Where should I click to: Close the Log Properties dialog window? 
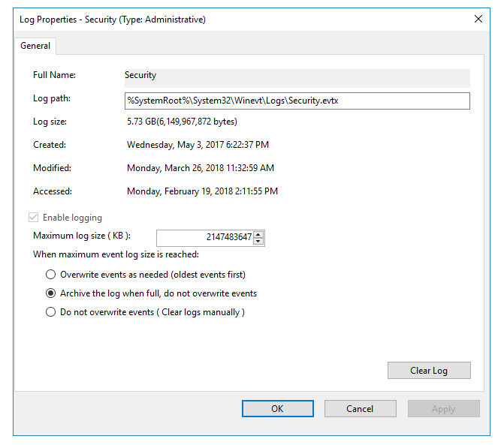478,19
